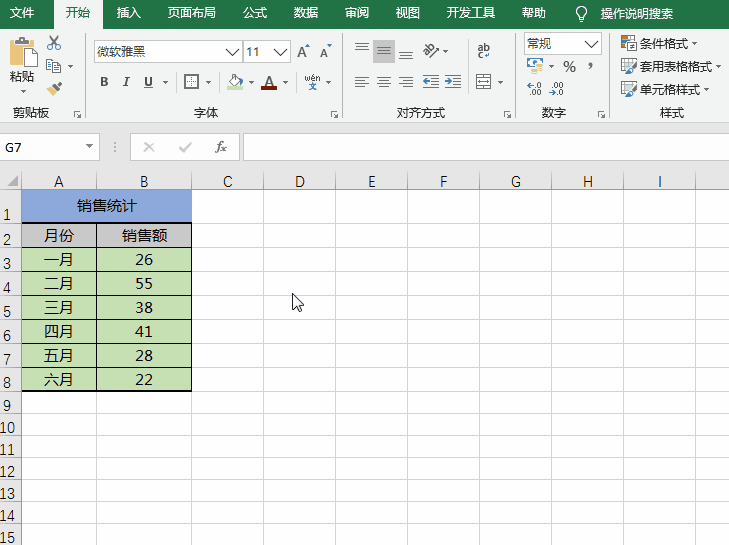Toggle underline formatting
The width and height of the screenshot is (729, 545).
(x=148, y=82)
